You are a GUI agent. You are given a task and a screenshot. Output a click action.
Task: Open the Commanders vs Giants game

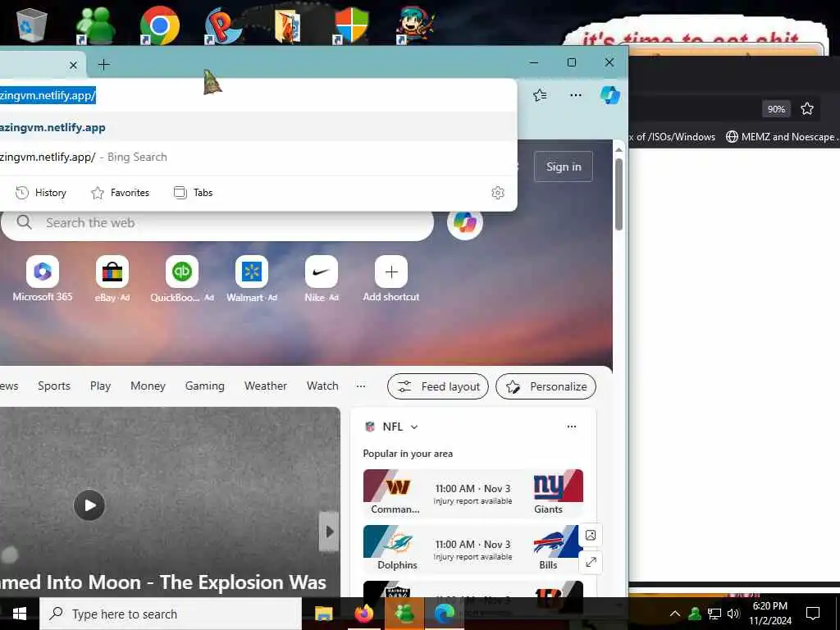(473, 493)
